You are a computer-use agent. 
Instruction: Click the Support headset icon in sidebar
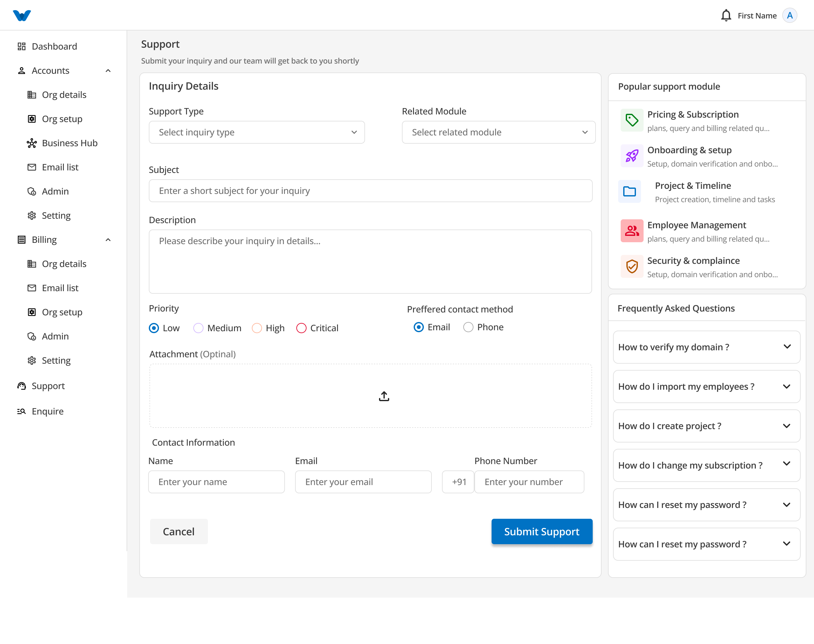[22, 386]
